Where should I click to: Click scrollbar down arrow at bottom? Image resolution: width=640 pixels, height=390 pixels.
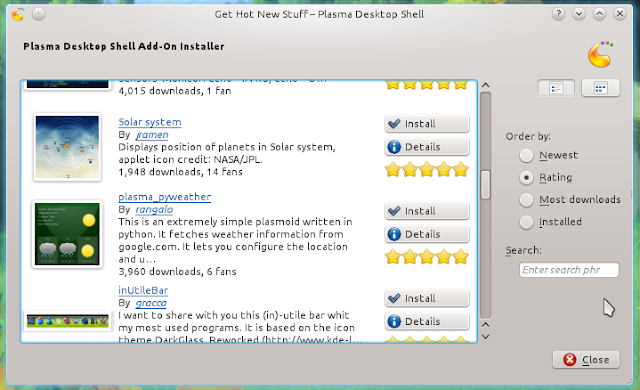pos(485,337)
